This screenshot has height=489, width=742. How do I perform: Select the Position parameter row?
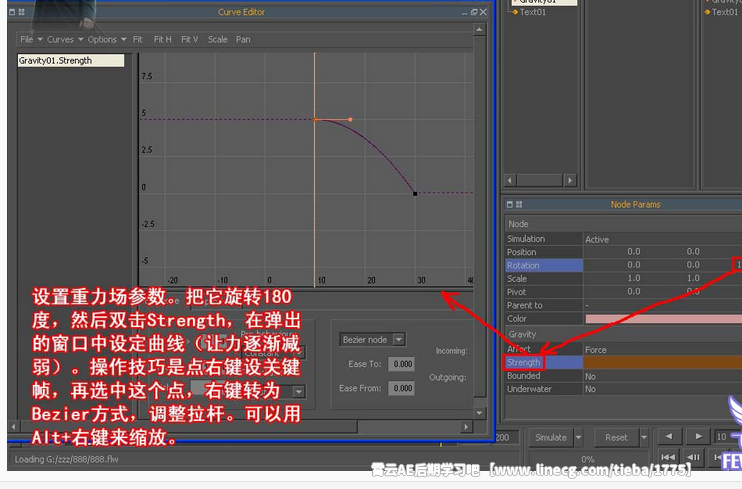click(544, 252)
